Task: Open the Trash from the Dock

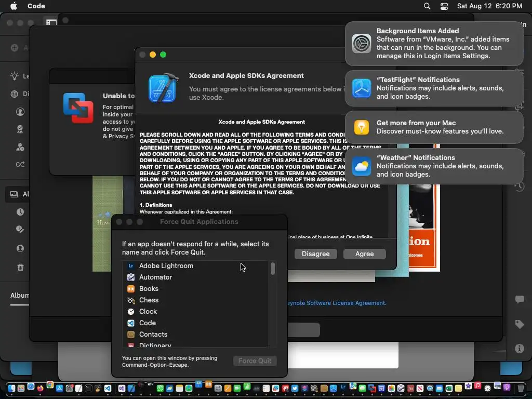Action: (x=521, y=389)
